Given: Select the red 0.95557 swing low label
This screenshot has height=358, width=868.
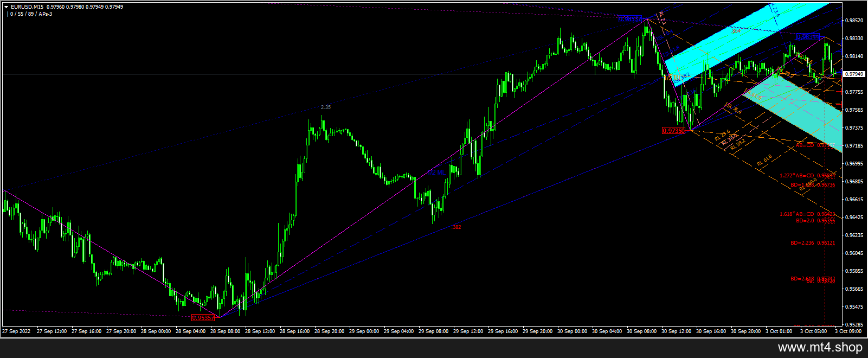Looking at the screenshot, I should coord(203,318).
